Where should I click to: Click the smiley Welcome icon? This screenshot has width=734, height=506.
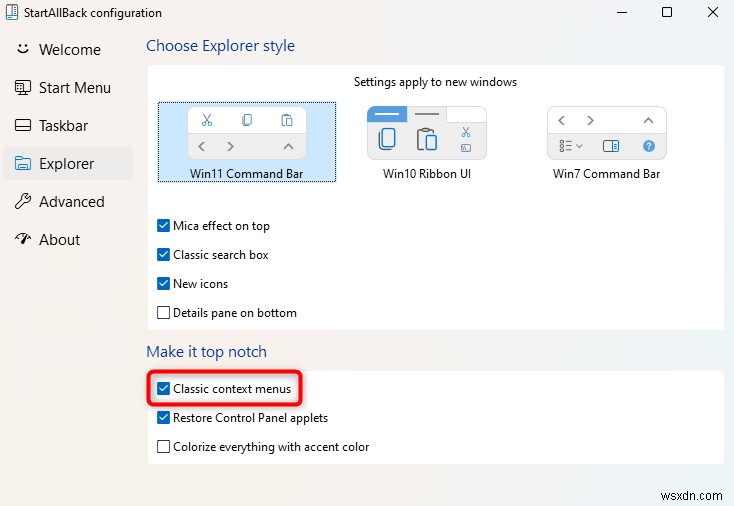22,49
